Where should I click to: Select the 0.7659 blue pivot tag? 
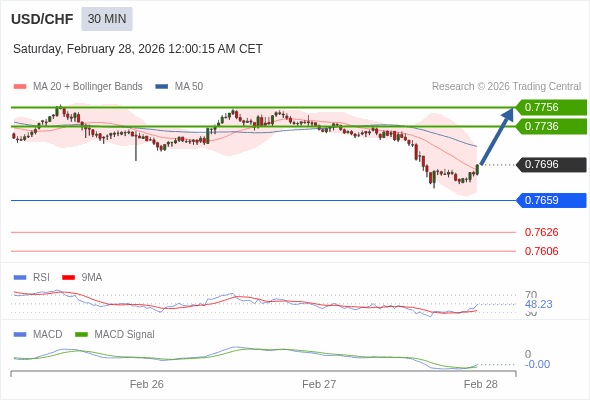click(x=551, y=200)
